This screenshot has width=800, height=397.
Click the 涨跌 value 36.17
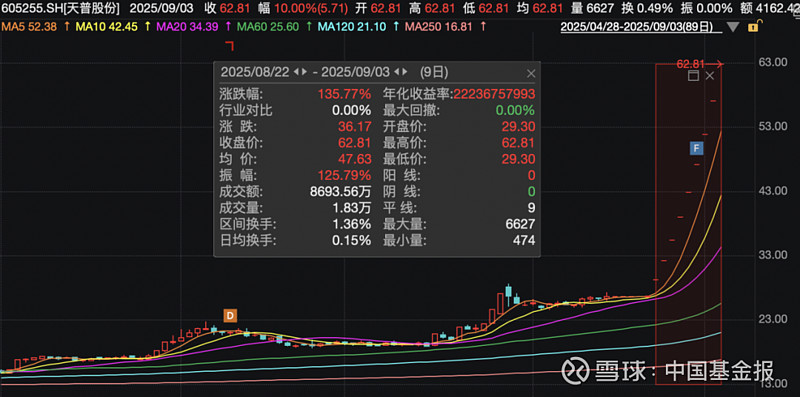tap(355, 127)
